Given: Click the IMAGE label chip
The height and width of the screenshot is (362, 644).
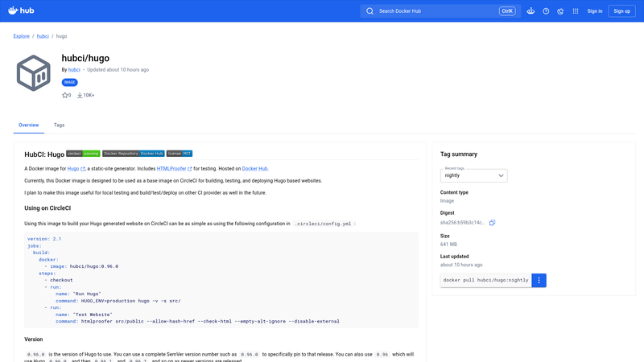Looking at the screenshot, I should coord(69,83).
